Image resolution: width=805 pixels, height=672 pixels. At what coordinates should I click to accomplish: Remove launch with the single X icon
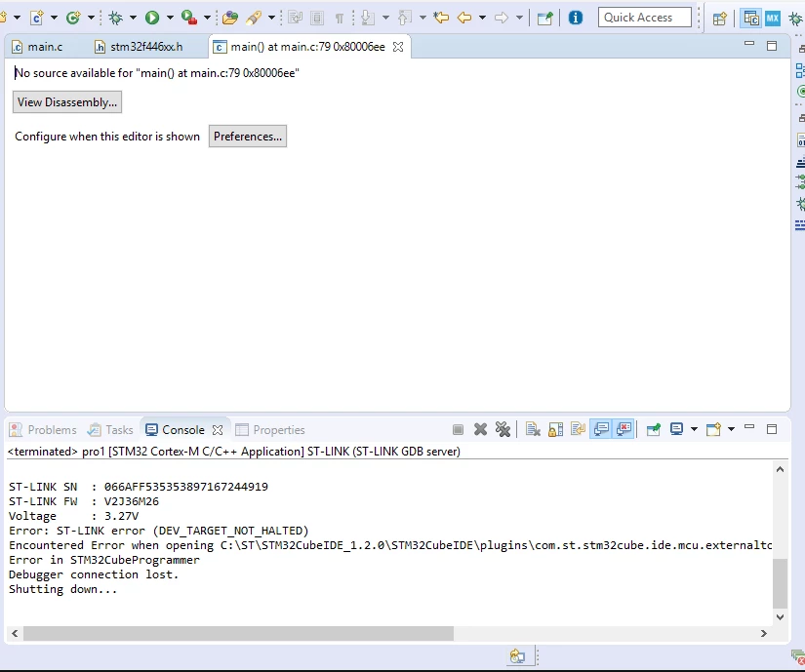point(480,429)
